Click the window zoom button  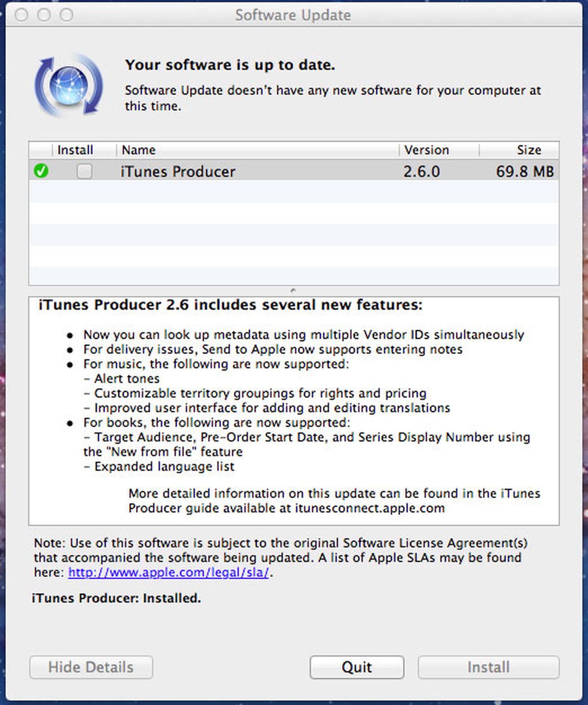[67, 15]
